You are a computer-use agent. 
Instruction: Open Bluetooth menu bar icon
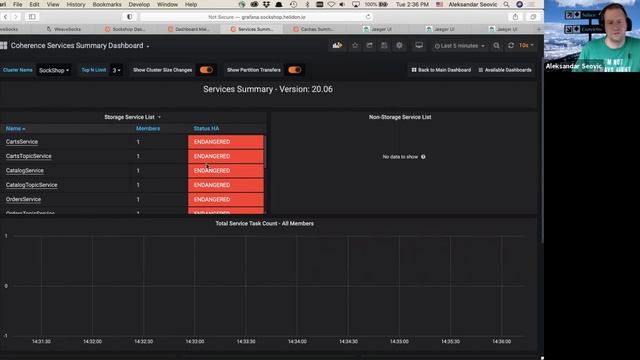coord(307,4)
